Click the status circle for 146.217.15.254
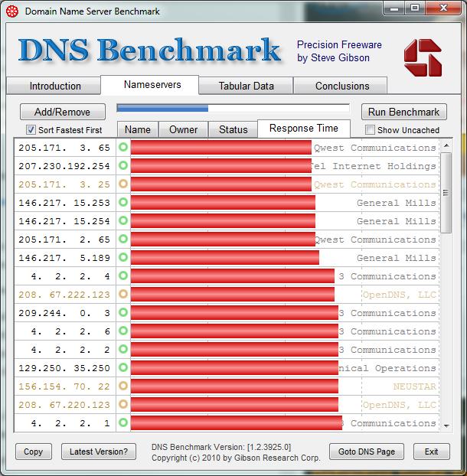The width and height of the screenshot is (467, 476). 123,220
